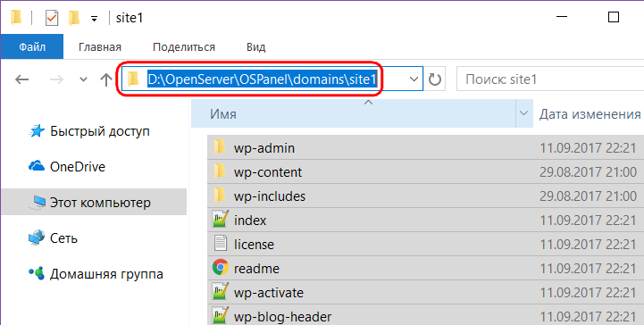The width and height of the screenshot is (644, 325).
Task: Go back with the Back arrow
Action: (21, 79)
